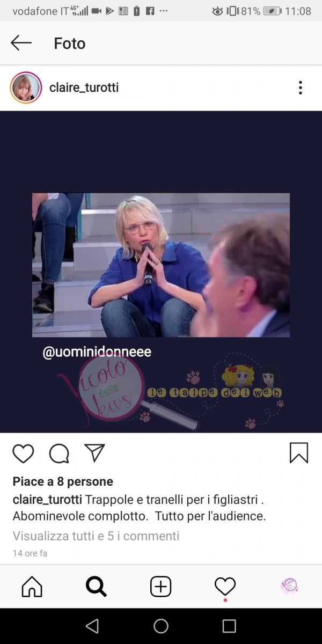The width and height of the screenshot is (322, 644).
Task: Tap Android back navigation triangle
Action: [92, 626]
